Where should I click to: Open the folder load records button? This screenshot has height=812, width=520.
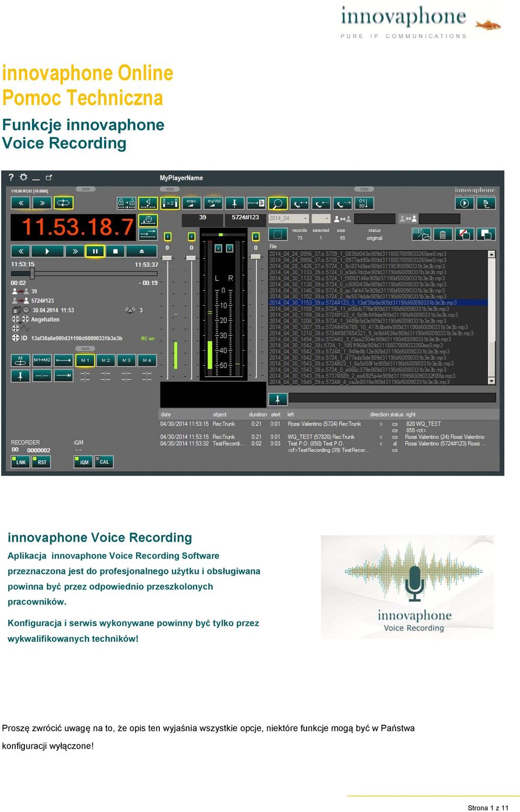[421, 234]
